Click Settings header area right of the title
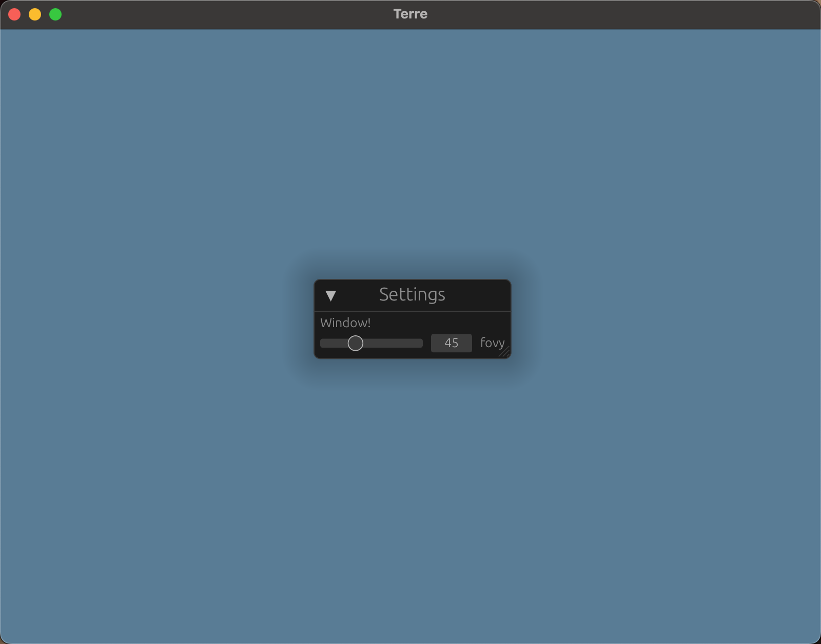Screen dimensions: 821x644 tap(480, 295)
